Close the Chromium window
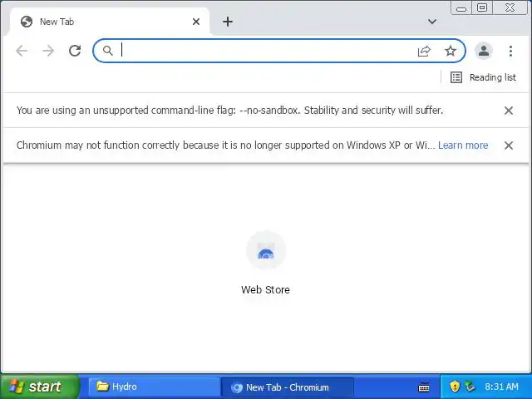 click(x=510, y=7)
